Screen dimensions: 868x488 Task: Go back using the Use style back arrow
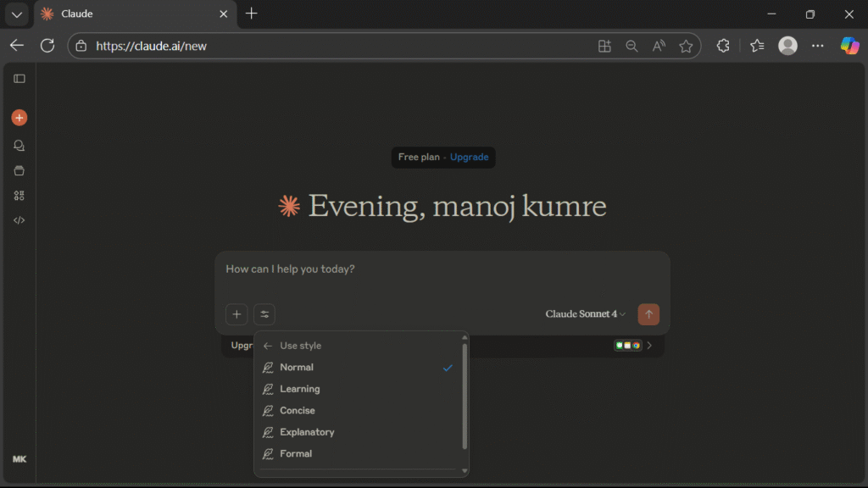(266, 345)
